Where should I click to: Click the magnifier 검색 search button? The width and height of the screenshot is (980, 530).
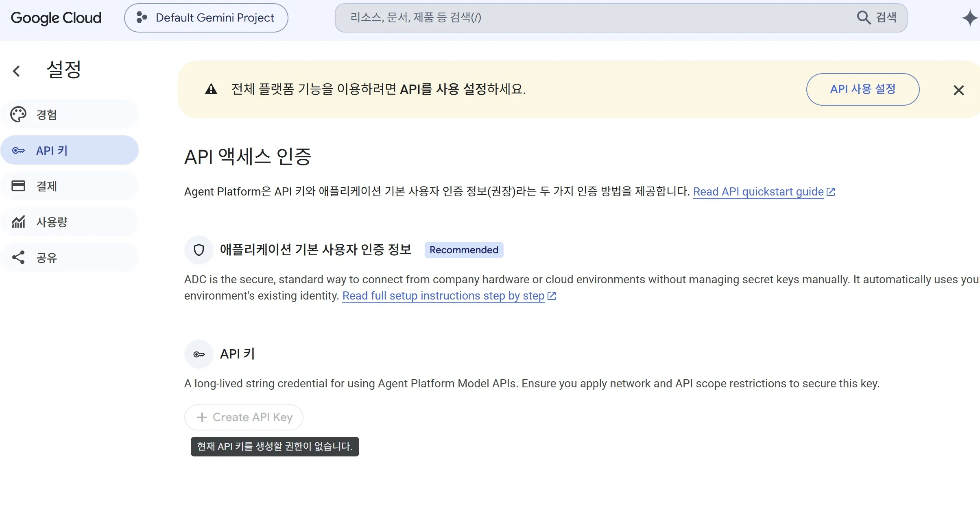(x=877, y=17)
